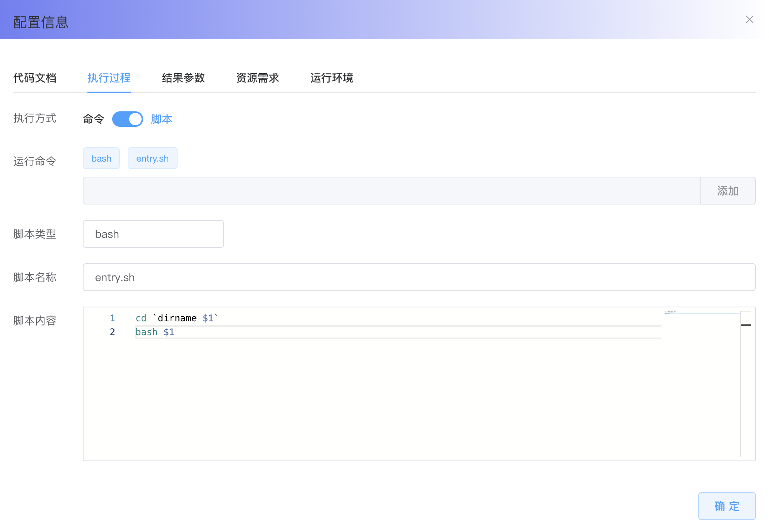Click the entry.sh command tag
Image resolution: width=769 pixels, height=532 pixels.
coord(152,158)
